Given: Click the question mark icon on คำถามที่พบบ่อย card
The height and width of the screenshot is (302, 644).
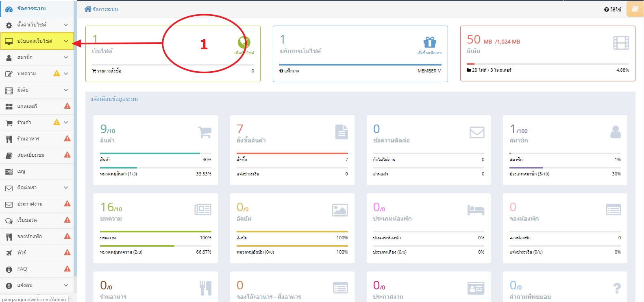Looking at the screenshot, I should pos(617,289).
